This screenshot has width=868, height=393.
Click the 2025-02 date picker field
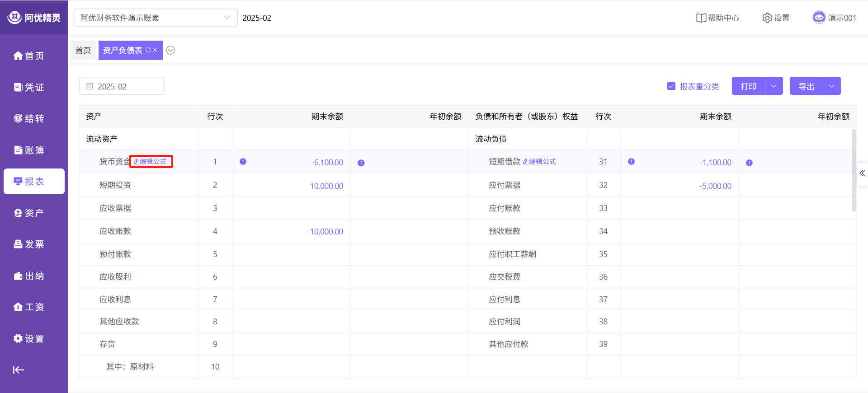click(x=122, y=86)
